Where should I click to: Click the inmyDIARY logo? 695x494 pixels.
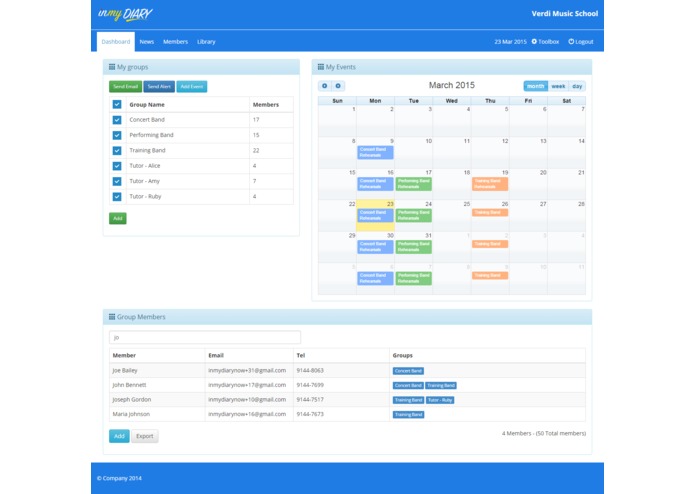[x=125, y=14]
